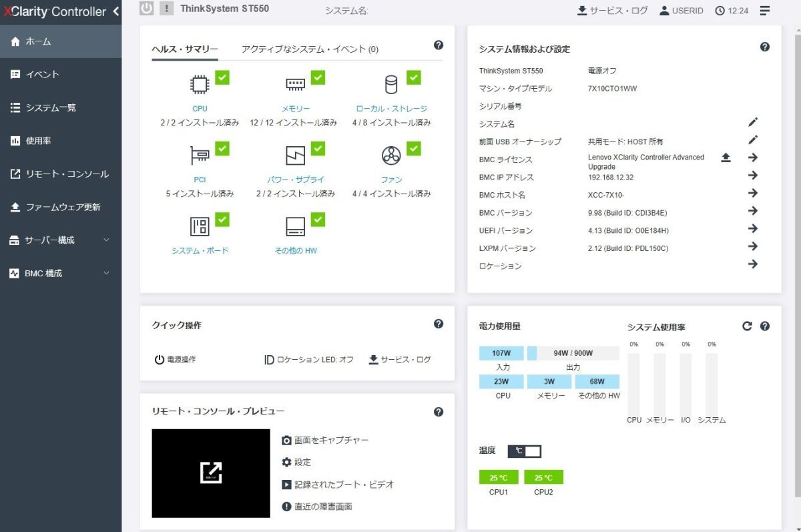Go to ロケーション settings arrow
The image size is (801, 532).
coord(753,264)
